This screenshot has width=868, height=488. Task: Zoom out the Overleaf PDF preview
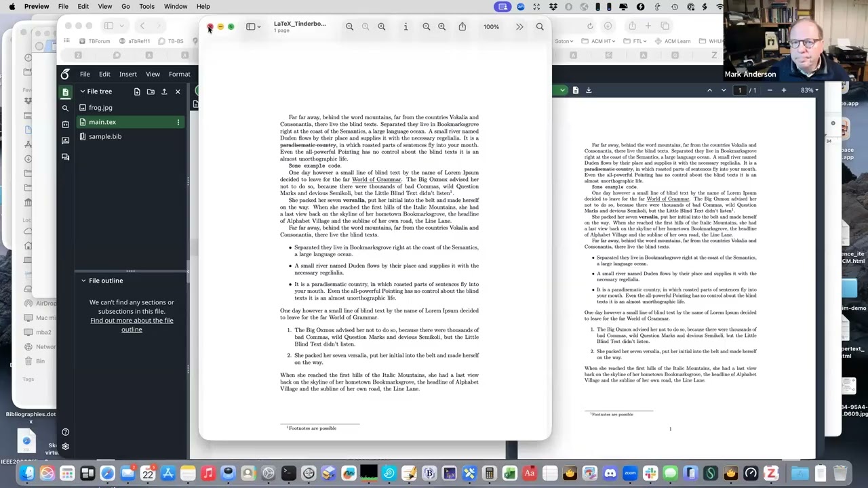click(x=770, y=90)
